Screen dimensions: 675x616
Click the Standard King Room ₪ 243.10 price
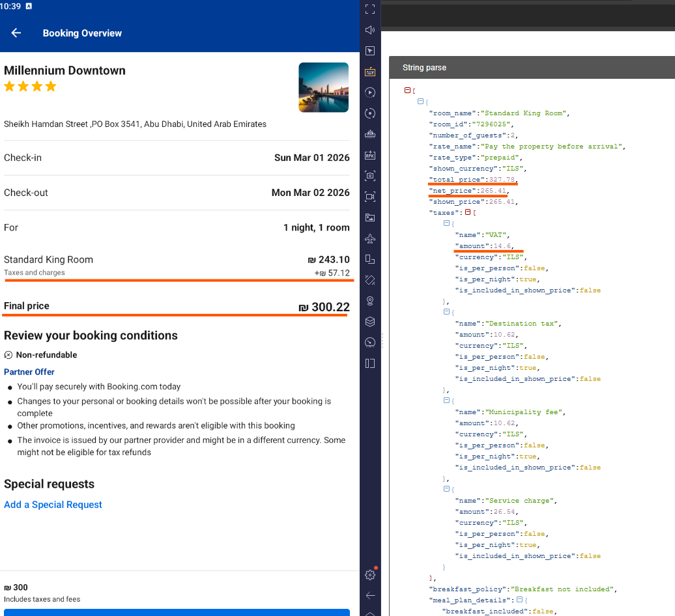[x=328, y=259]
